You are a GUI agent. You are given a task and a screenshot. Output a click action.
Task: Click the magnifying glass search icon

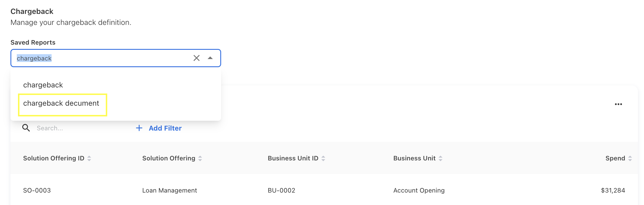[26, 128]
